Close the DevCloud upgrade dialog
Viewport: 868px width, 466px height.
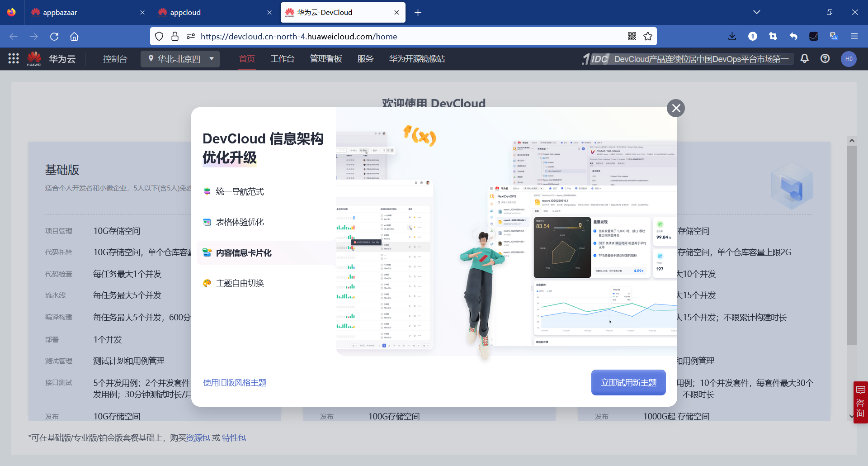[x=675, y=108]
